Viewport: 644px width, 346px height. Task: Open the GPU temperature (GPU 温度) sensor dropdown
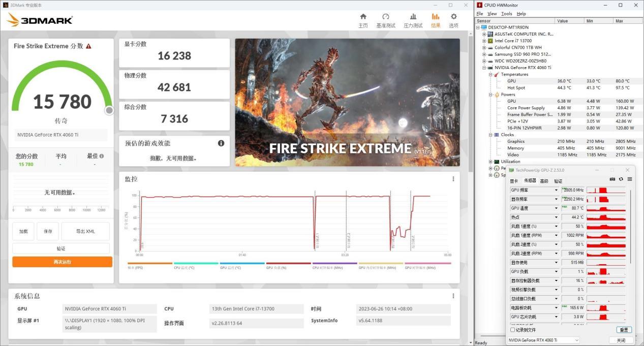(x=556, y=208)
